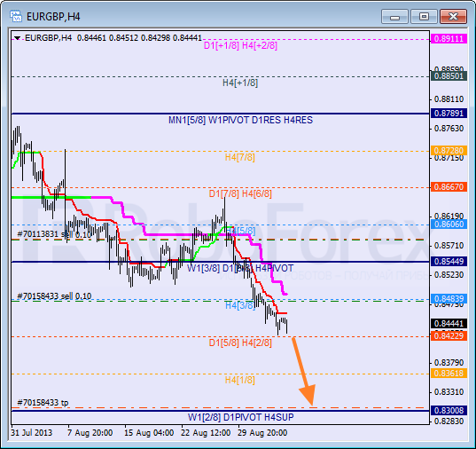Click the #70158433 tp line label
Viewport: 476px width, 449px height.
point(43,403)
